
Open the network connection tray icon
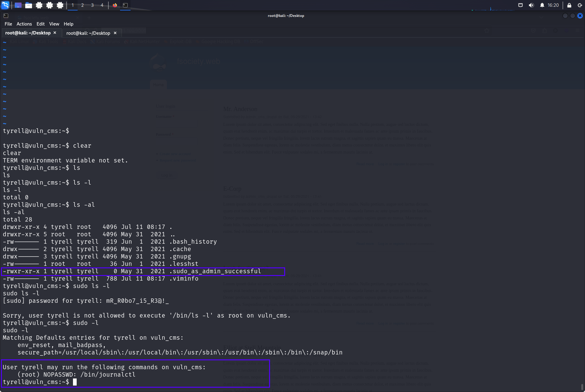520,5
